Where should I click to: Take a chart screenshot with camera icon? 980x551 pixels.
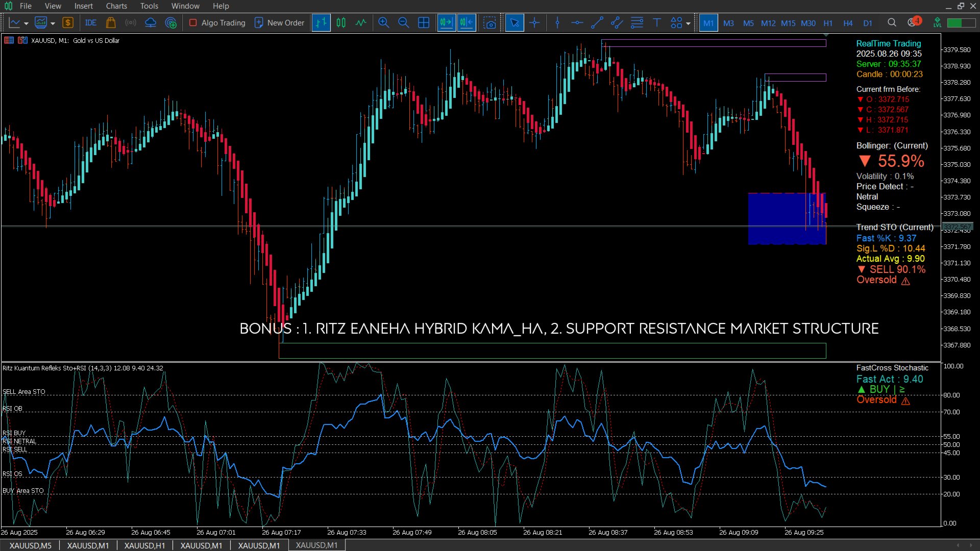pyautogui.click(x=489, y=23)
